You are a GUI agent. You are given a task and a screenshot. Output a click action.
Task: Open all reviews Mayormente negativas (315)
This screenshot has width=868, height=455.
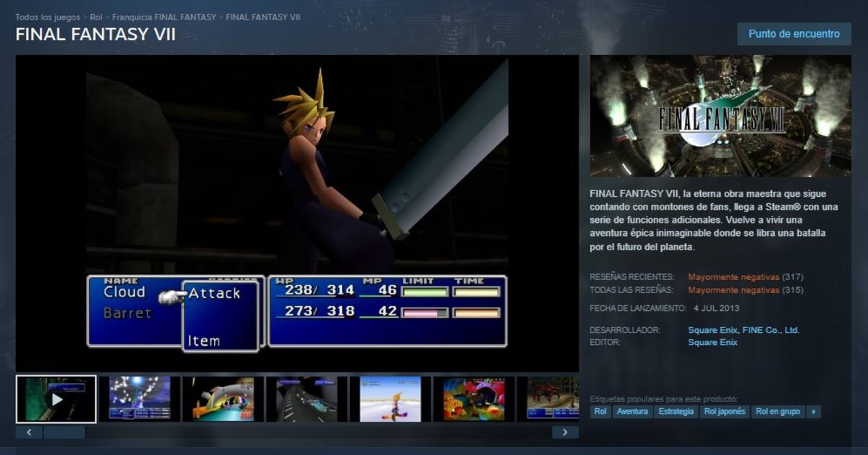746,290
